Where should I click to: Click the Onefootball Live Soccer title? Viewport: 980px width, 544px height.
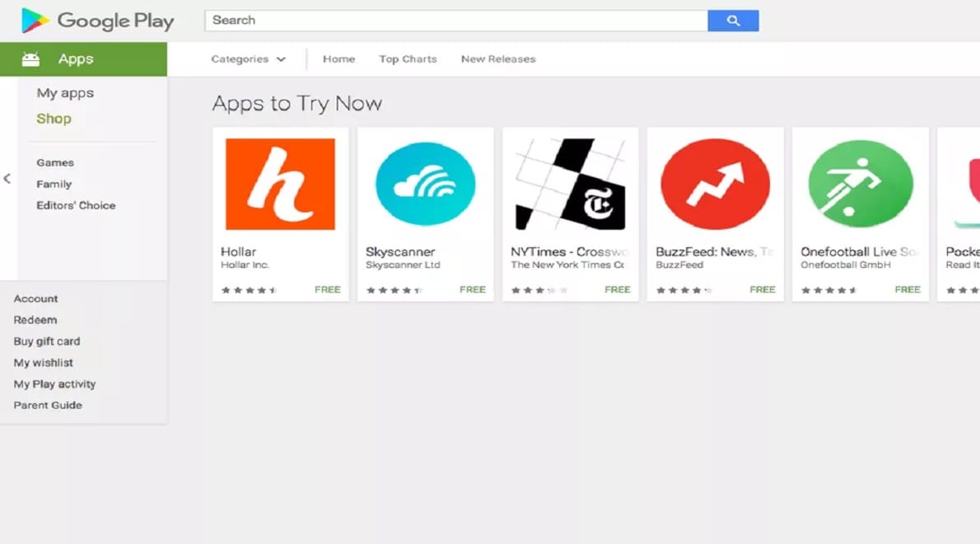tap(860, 251)
